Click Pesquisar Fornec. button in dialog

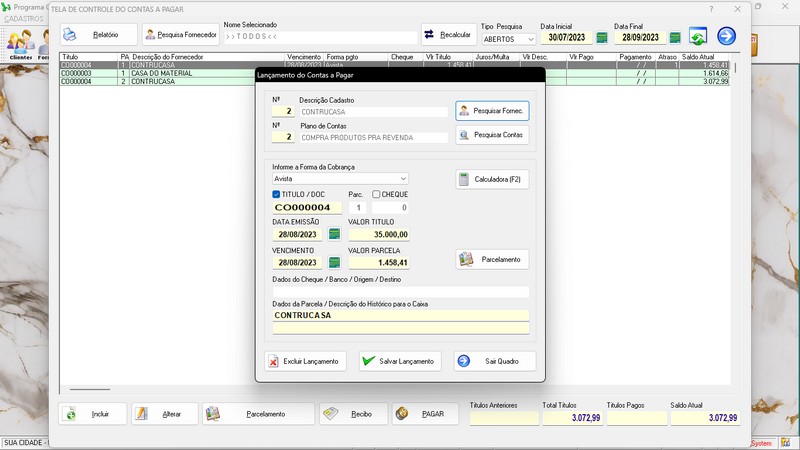pos(492,111)
